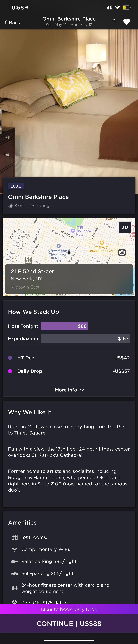Select the HotelTonight $88 price bar
The image size is (138, 644).
(65, 326)
